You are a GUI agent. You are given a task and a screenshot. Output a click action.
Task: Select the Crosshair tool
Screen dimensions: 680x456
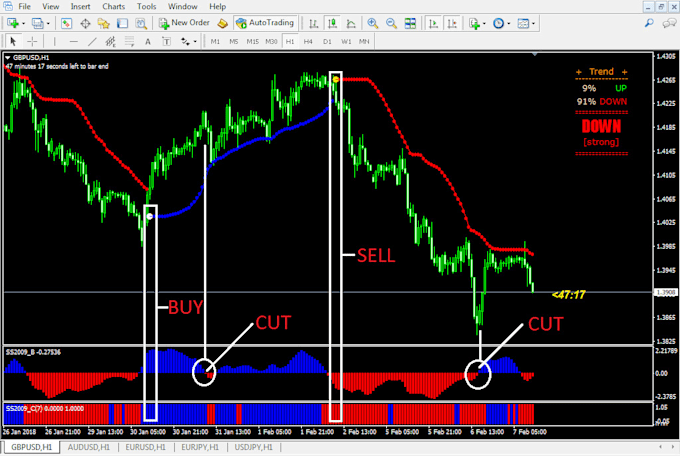tap(32, 42)
